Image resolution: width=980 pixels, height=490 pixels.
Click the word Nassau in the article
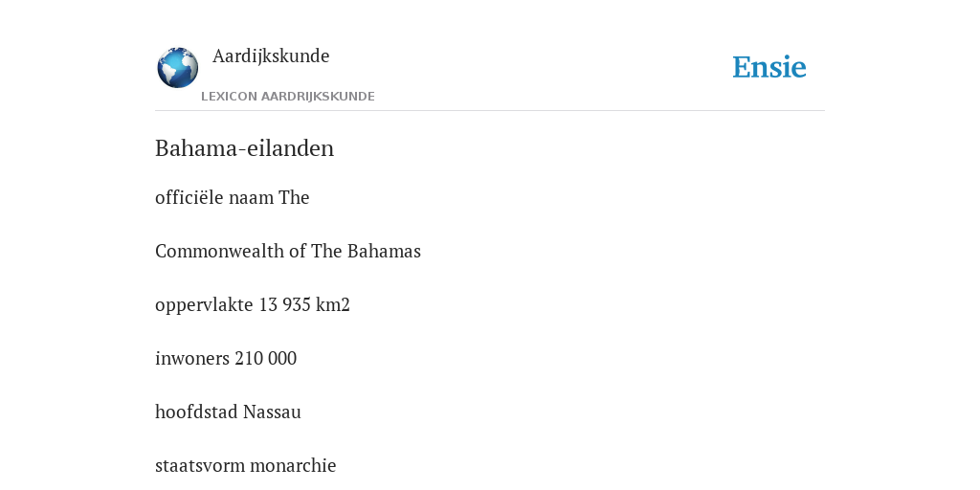pyautogui.click(x=272, y=412)
